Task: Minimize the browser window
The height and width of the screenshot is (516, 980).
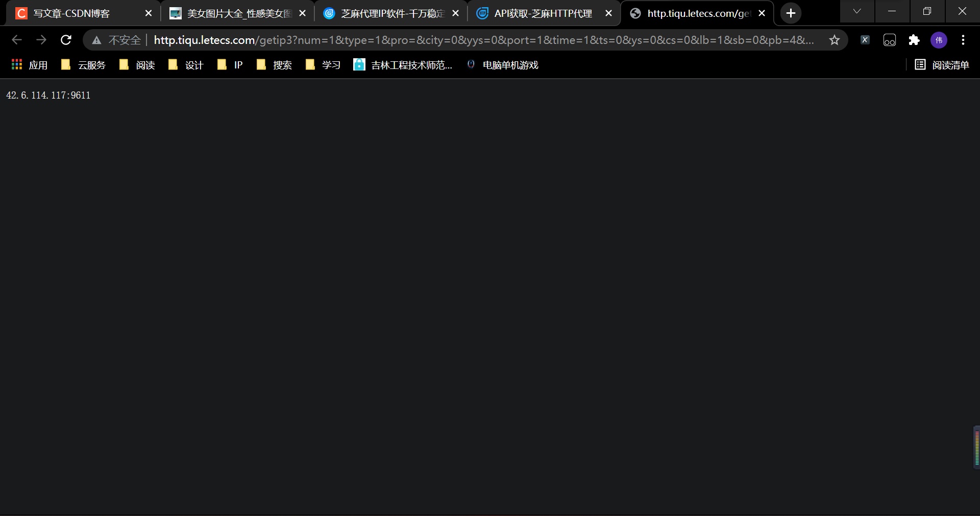Action: tap(892, 11)
